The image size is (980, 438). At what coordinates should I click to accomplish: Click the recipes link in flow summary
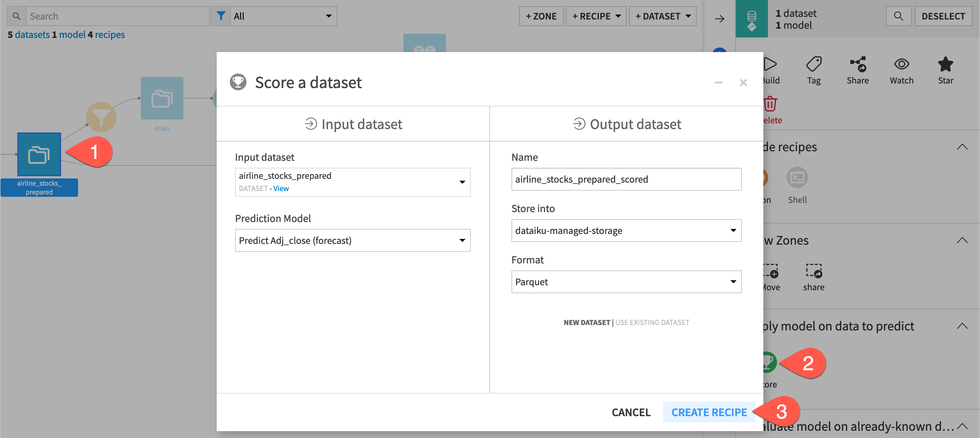tap(110, 34)
